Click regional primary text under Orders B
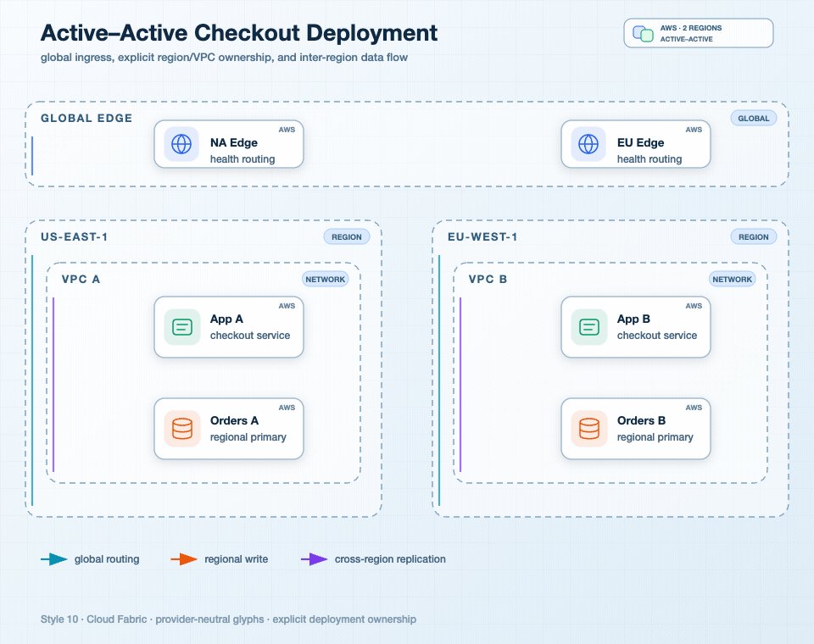814x644 pixels. click(x=655, y=437)
